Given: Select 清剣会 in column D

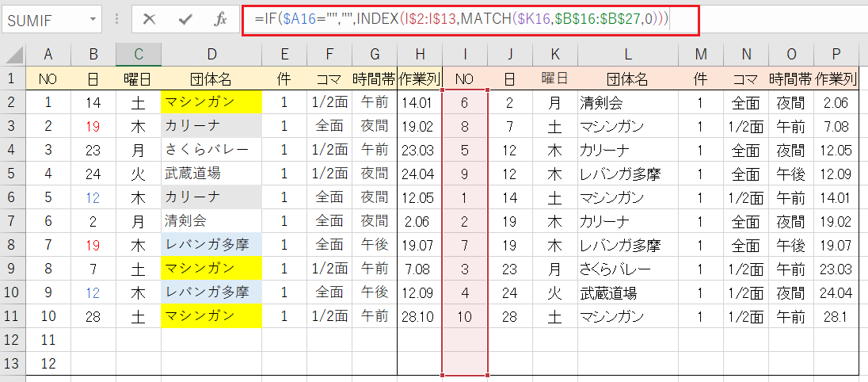Looking at the screenshot, I should pyautogui.click(x=211, y=221).
